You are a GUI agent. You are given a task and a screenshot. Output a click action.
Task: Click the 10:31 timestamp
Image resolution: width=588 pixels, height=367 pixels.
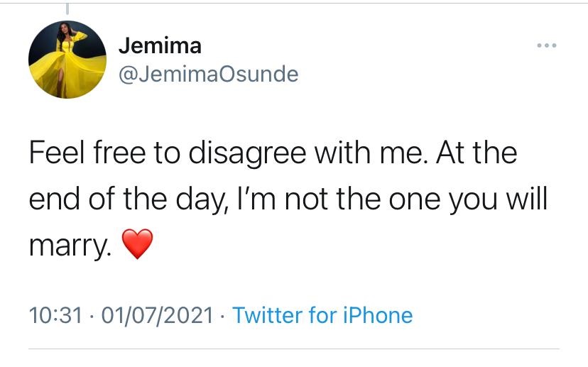pos(55,314)
